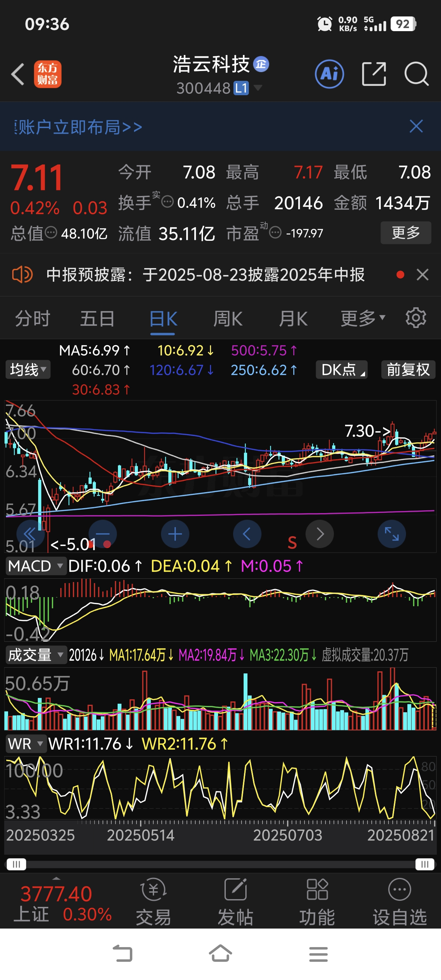The image size is (441, 980).
Task: Tap the DIF:0.06 MACD value
Action: click(105, 566)
